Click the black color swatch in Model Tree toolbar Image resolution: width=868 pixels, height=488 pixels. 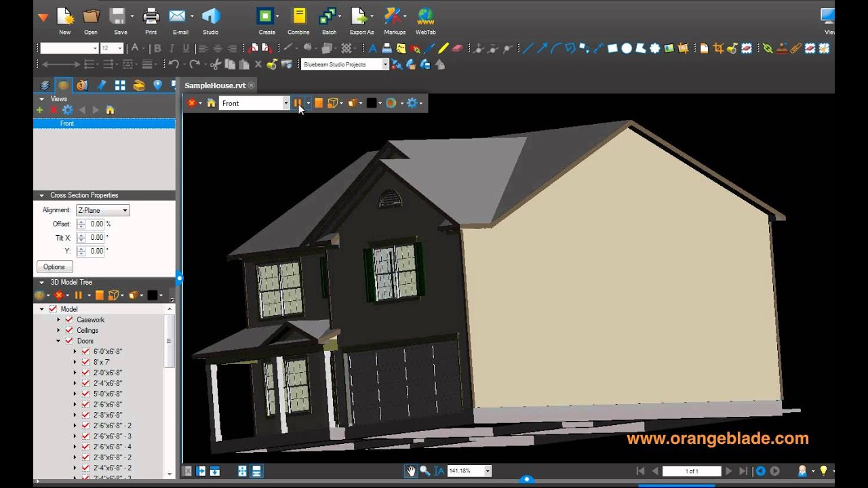point(153,296)
